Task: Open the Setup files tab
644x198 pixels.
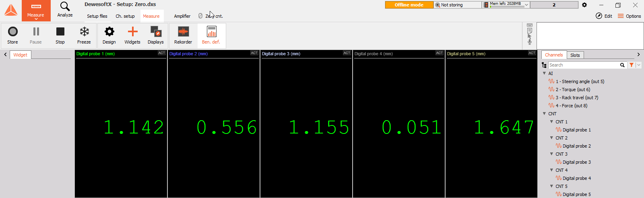Action: tap(97, 16)
